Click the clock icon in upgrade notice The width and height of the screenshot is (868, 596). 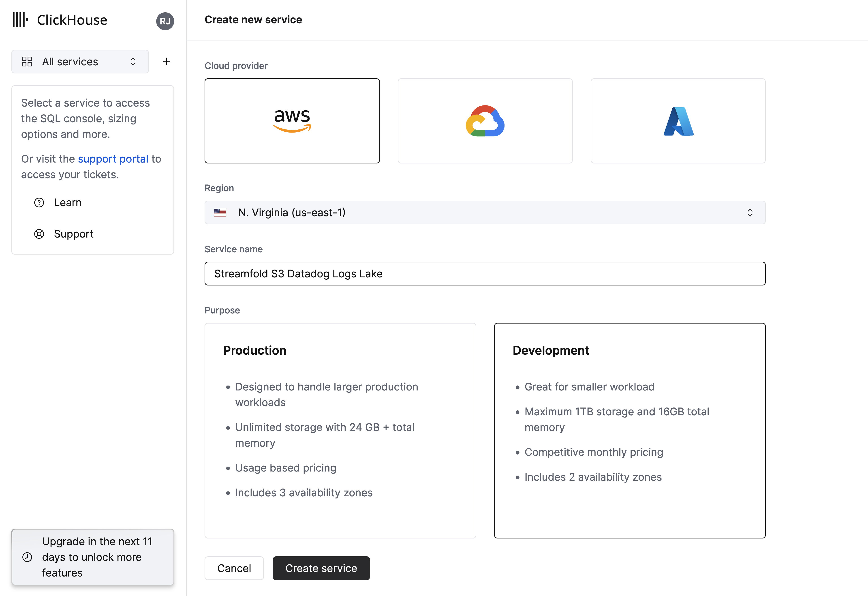[27, 557]
